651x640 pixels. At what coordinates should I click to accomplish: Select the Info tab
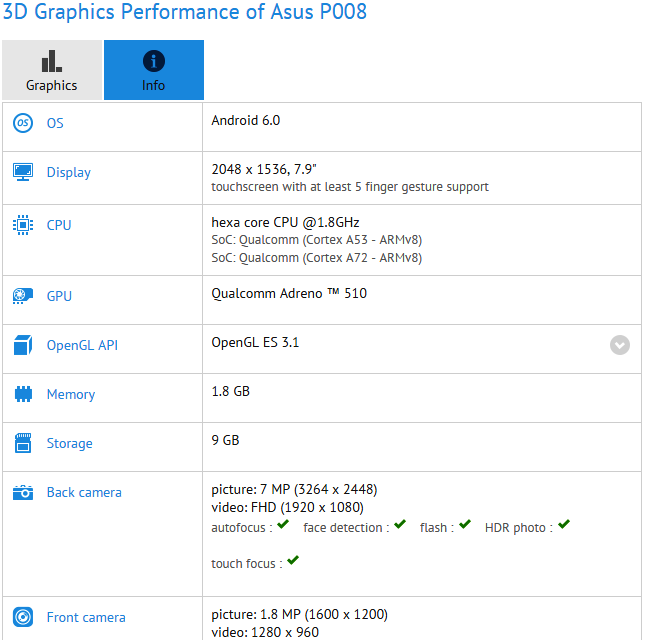153,70
